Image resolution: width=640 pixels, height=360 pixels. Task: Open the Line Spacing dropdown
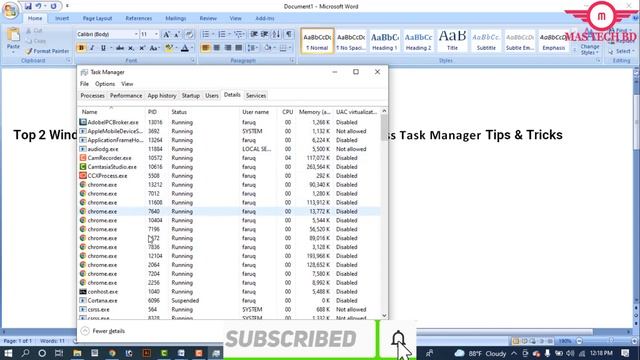(x=253, y=48)
